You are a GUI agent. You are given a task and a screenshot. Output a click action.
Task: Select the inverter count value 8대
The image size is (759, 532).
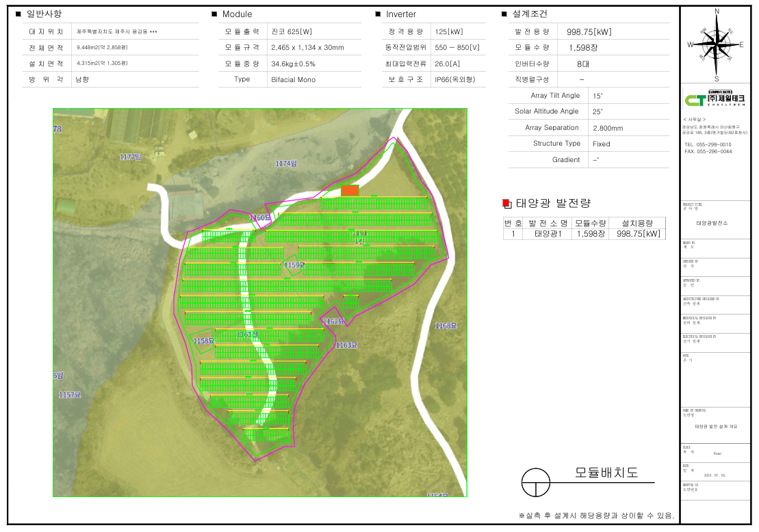[x=583, y=64]
